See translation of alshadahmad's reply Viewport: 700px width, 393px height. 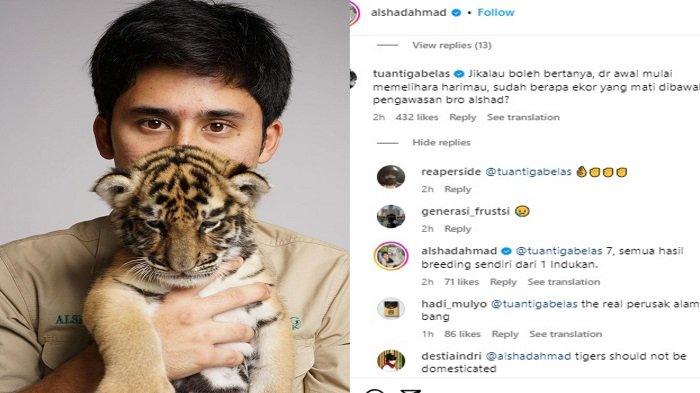[x=564, y=282]
